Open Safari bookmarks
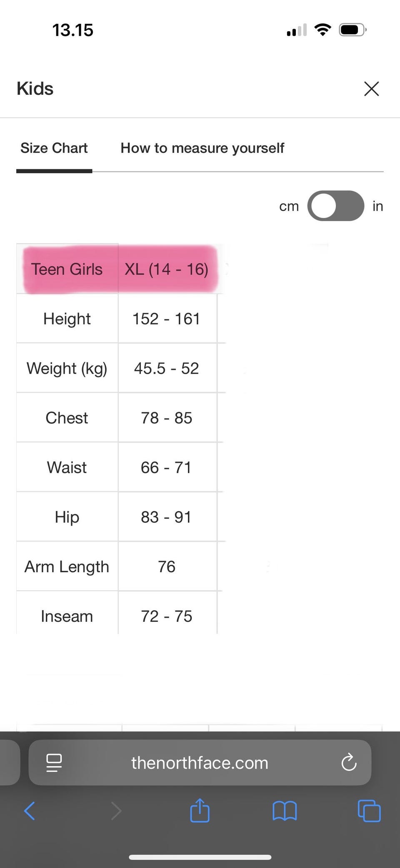 coord(285,811)
